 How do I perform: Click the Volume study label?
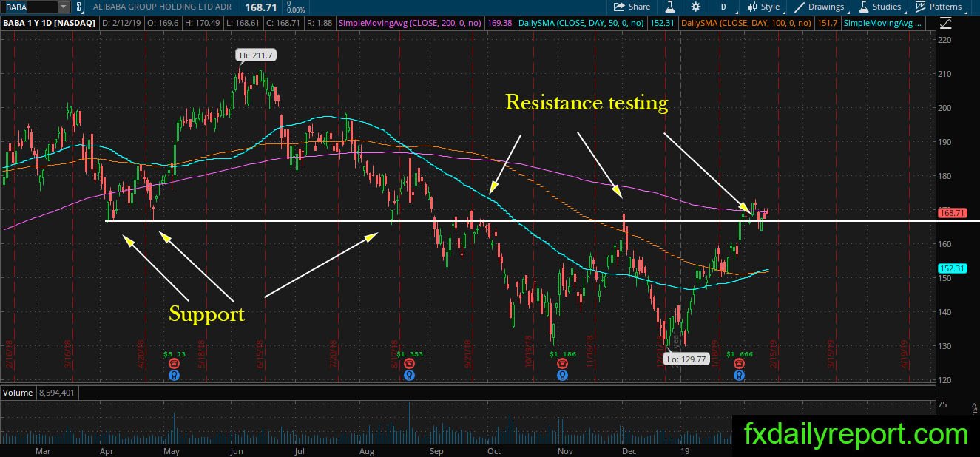click(x=18, y=393)
